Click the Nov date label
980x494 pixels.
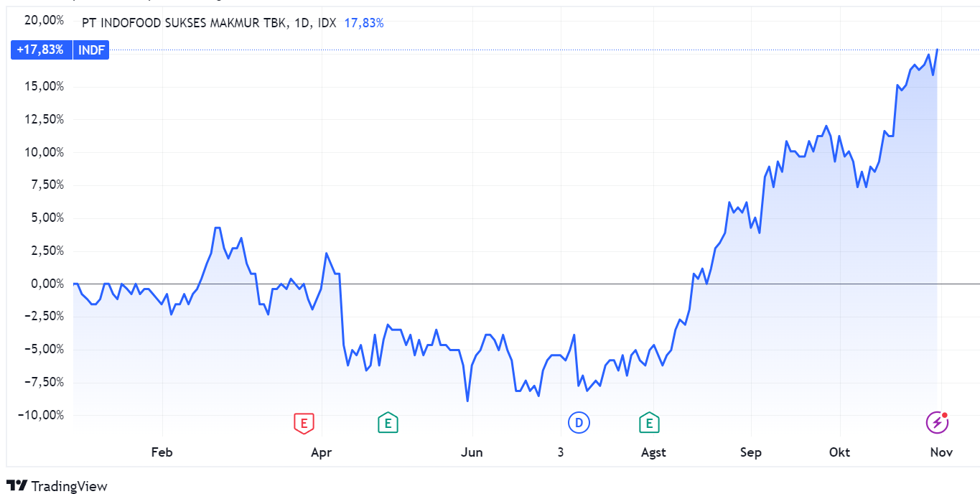941,452
